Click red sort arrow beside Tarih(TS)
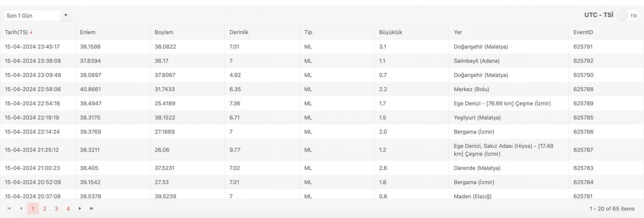Viewport: 644px width, 218px height. pos(31,32)
